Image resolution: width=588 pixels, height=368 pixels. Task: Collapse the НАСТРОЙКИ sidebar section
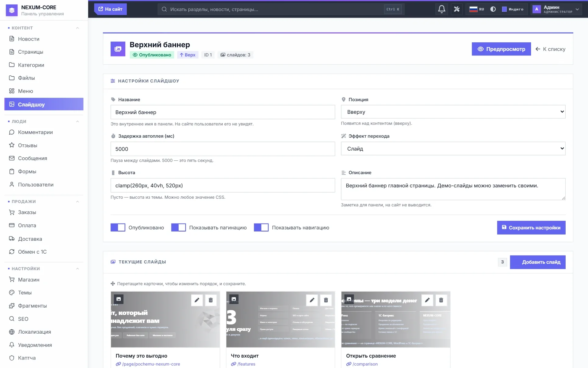pyautogui.click(x=77, y=269)
